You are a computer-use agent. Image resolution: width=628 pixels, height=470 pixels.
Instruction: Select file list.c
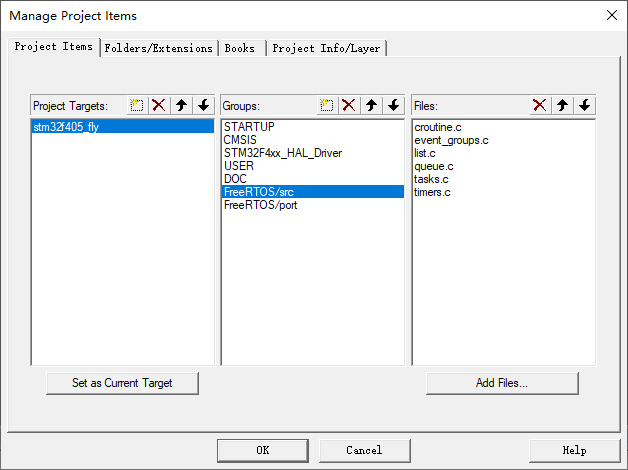[x=504, y=153]
